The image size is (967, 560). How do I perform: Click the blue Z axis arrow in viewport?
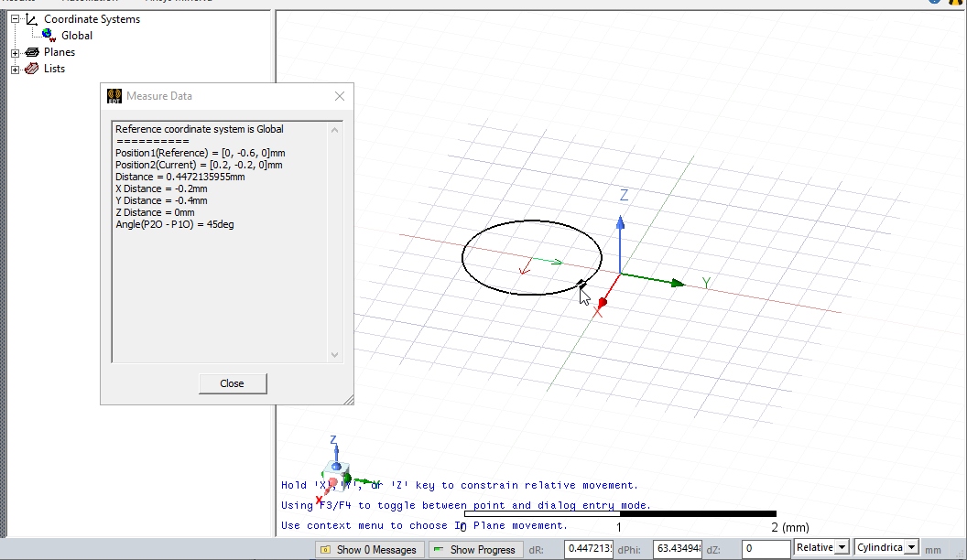(x=621, y=223)
